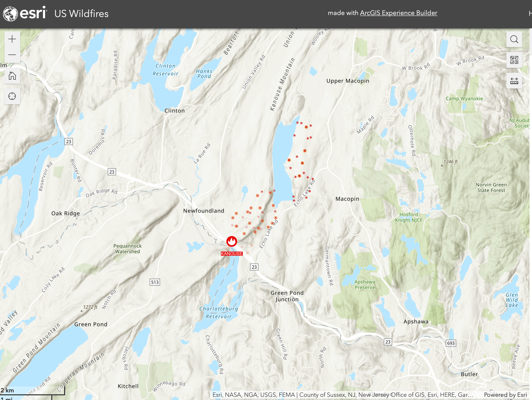Click the KANOUSE red label
Viewport: 532px width, 400px height.
(x=232, y=254)
